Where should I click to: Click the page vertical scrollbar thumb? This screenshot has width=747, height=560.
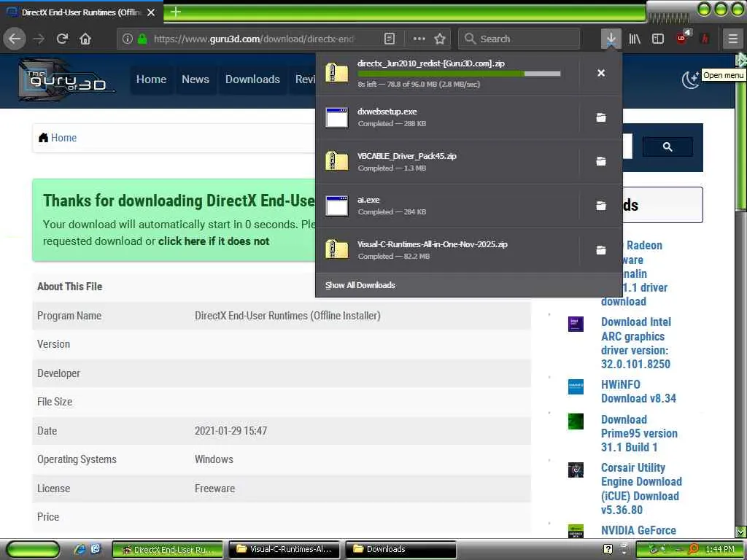pos(740,138)
